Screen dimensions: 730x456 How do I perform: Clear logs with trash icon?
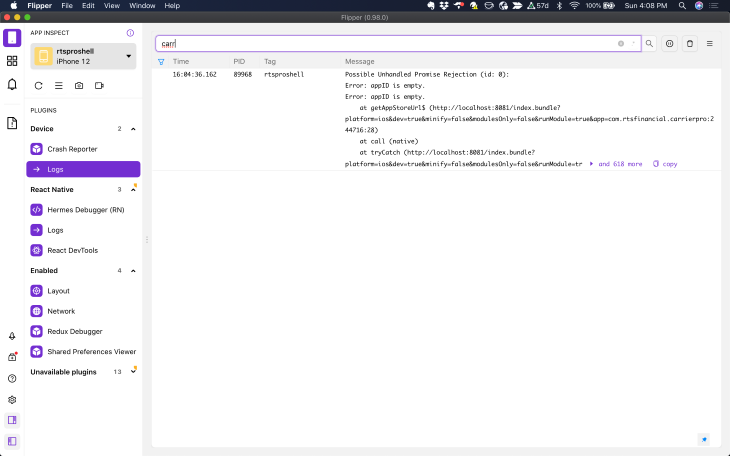point(689,44)
